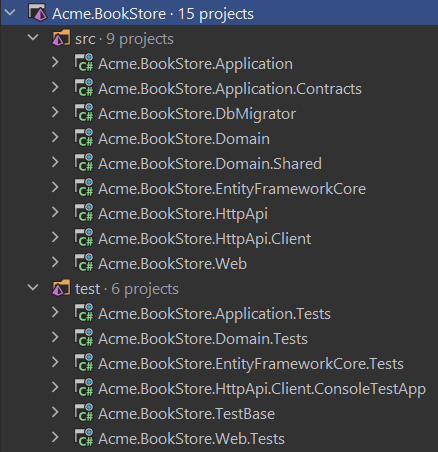Select Acme.BookStore.TestBase project name
Image resolution: width=438 pixels, height=452 pixels.
[x=186, y=414]
